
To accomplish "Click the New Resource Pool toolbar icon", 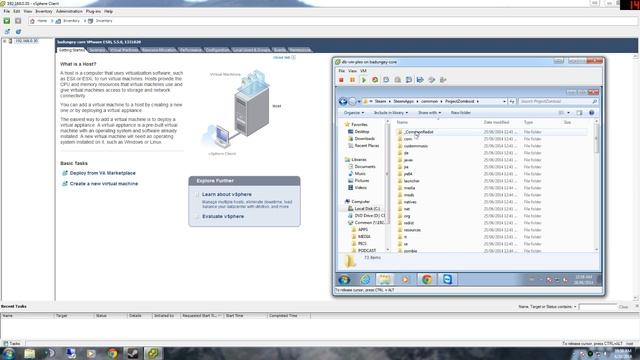I will [18, 31].
